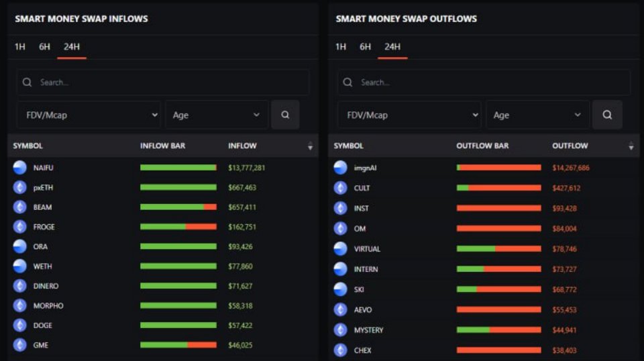Screen dimensions: 644x361
Task: Click the imgnAI token icon
Action: click(x=341, y=168)
